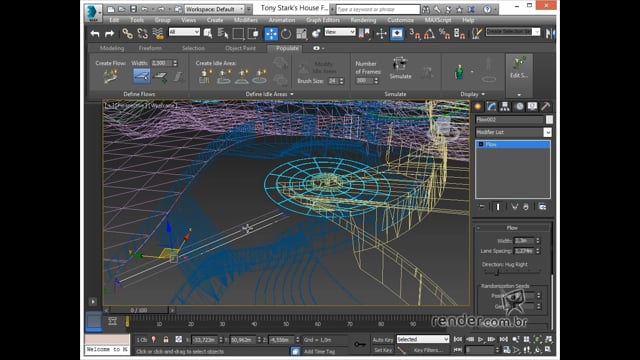
Task: Open the key filter 'Selected' dropdown
Action: click(422, 339)
